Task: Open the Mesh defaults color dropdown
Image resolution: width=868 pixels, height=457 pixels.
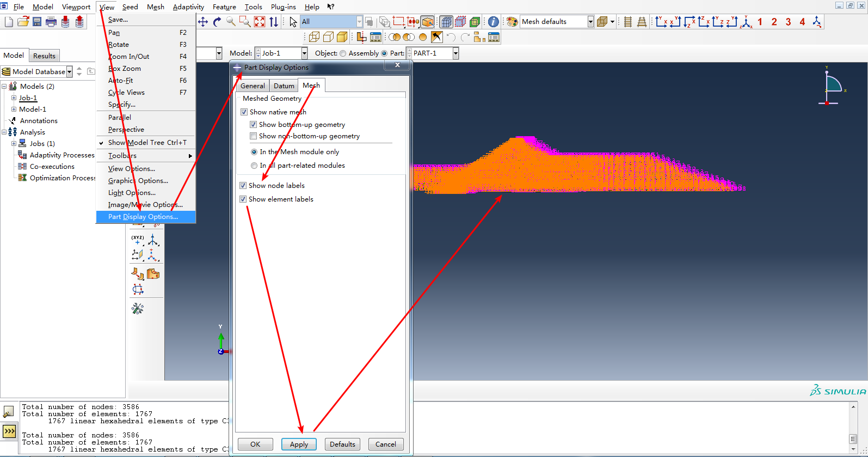Action: tap(590, 22)
